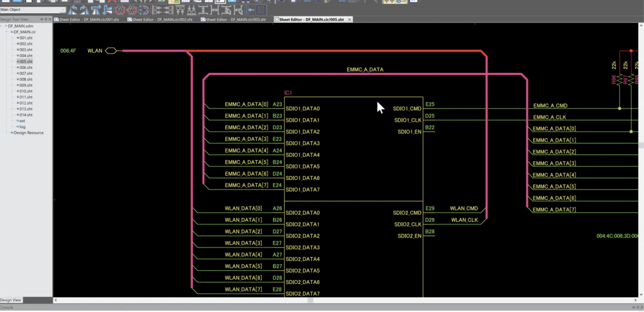Open the Main Object dropdown

pos(63,9)
